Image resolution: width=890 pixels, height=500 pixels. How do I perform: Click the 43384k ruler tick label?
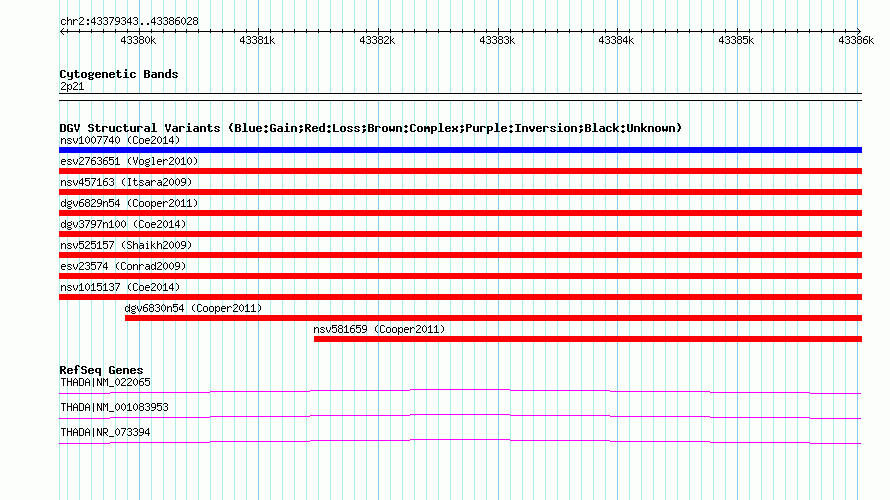click(x=616, y=41)
